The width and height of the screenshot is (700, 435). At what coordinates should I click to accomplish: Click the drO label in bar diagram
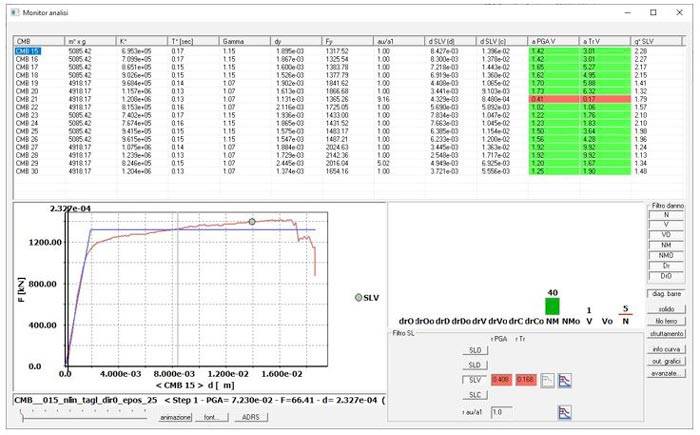(x=406, y=321)
